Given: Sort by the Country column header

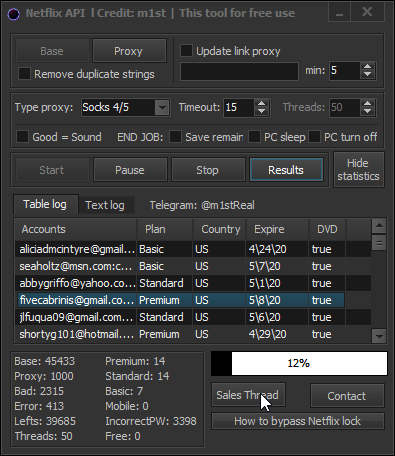Looking at the screenshot, I should (x=219, y=229).
